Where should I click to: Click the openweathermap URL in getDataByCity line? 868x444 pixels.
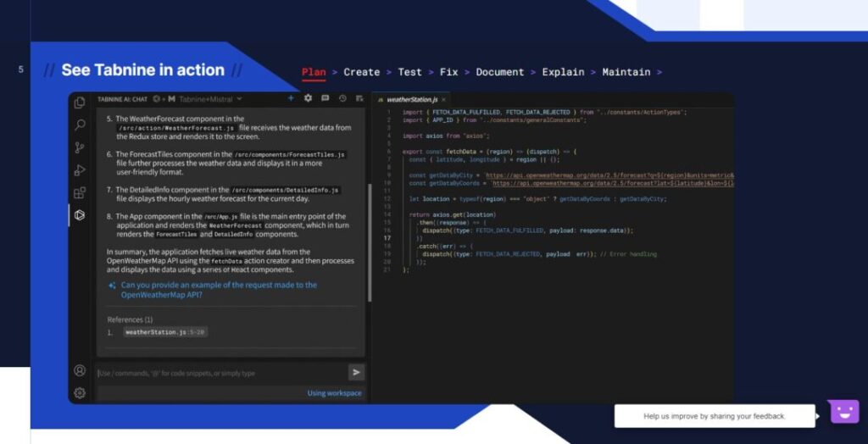610,175
